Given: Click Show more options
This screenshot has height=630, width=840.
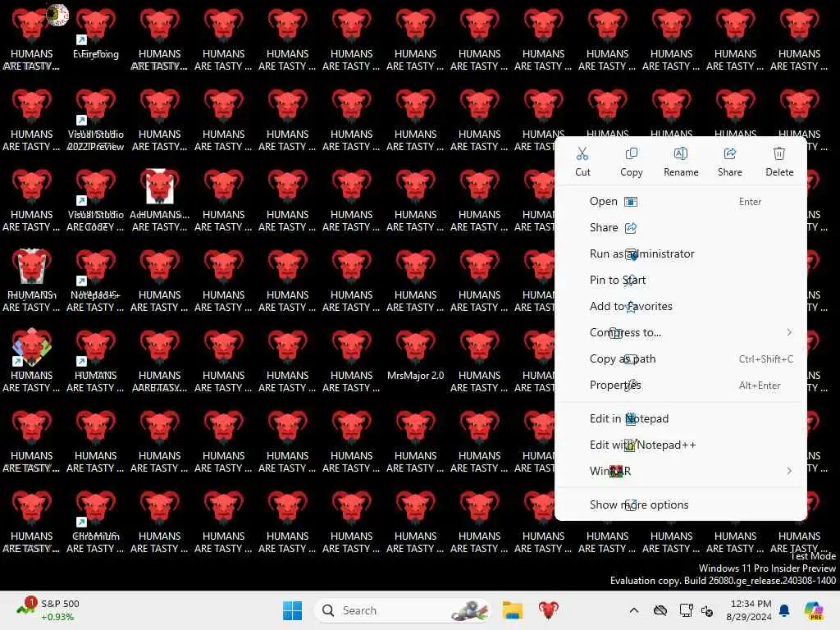Looking at the screenshot, I should click(x=680, y=504).
